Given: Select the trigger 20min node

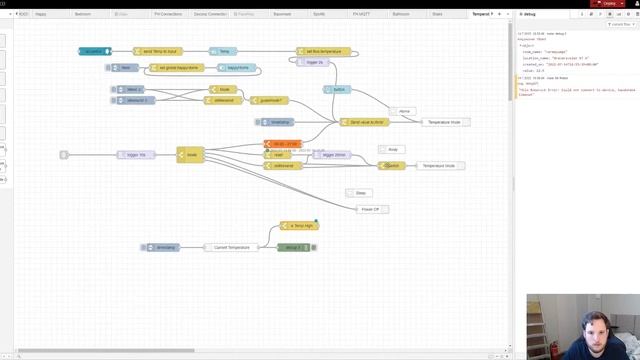Looking at the screenshot, I should [x=332, y=155].
